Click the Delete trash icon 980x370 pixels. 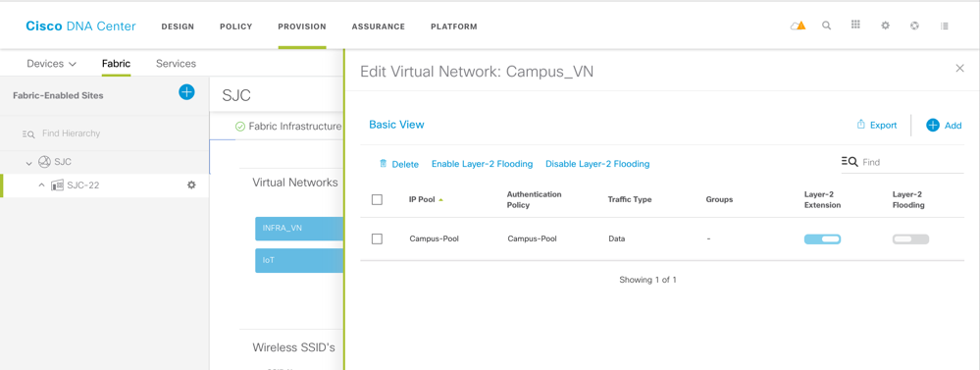tap(384, 164)
